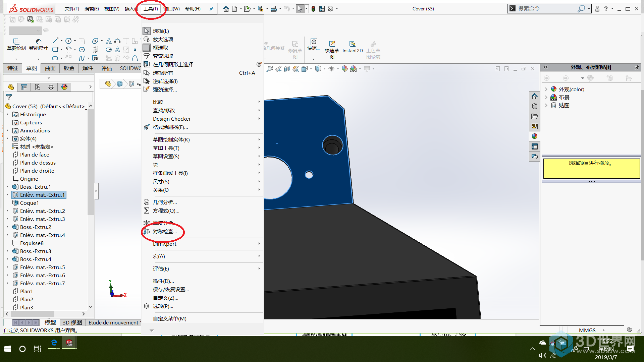
Task: Click the filter funnel icon in feature tree
Action: tap(9, 97)
